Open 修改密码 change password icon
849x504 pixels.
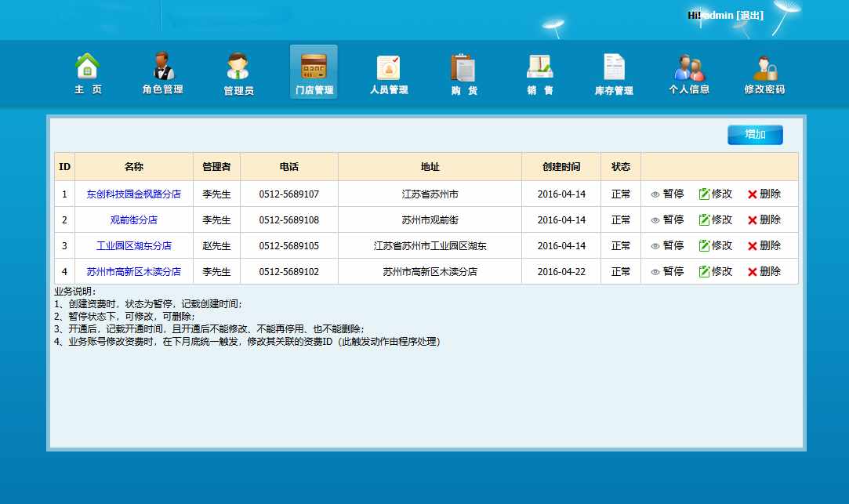[764, 73]
